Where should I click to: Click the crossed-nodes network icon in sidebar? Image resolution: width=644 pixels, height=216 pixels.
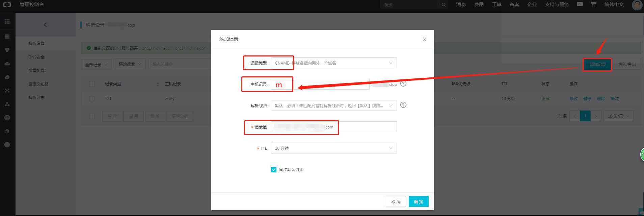[7, 91]
